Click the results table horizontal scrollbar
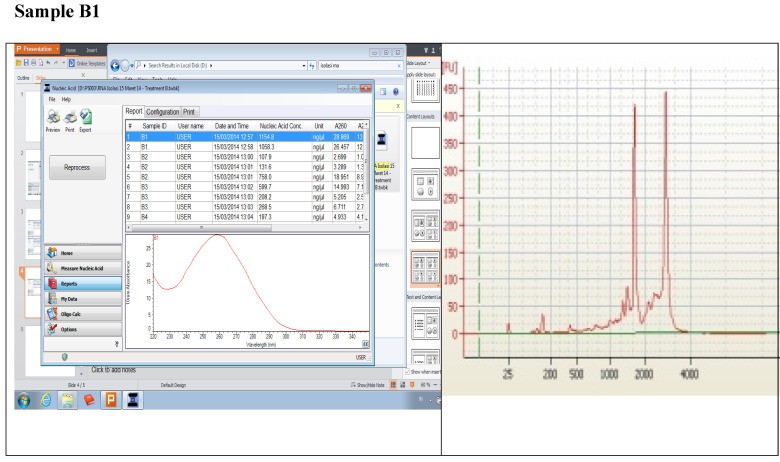The image size is (780, 462). point(244,227)
